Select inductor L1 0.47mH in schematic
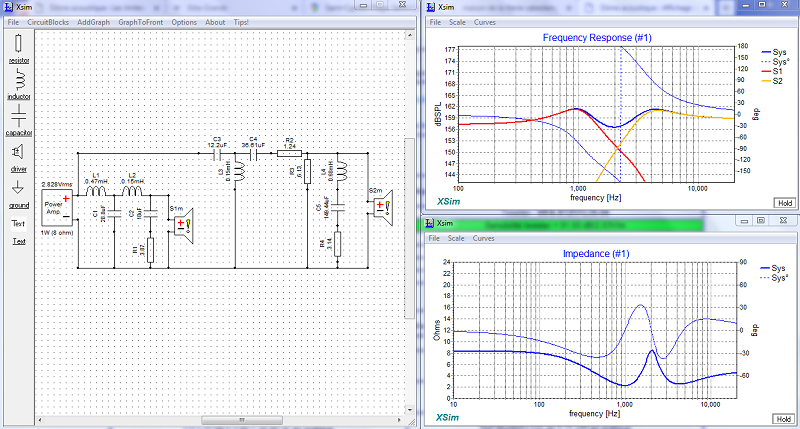The image size is (800, 429). 96,191
